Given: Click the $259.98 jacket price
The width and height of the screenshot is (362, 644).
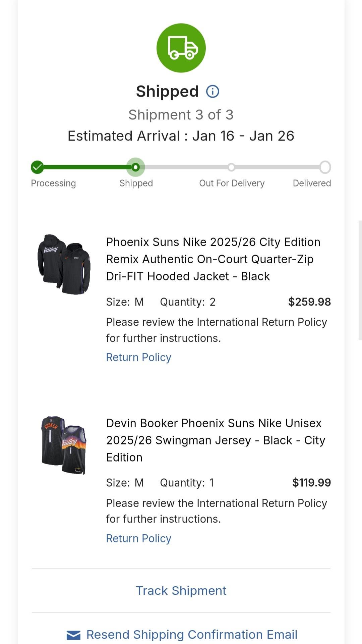Looking at the screenshot, I should (x=309, y=302).
